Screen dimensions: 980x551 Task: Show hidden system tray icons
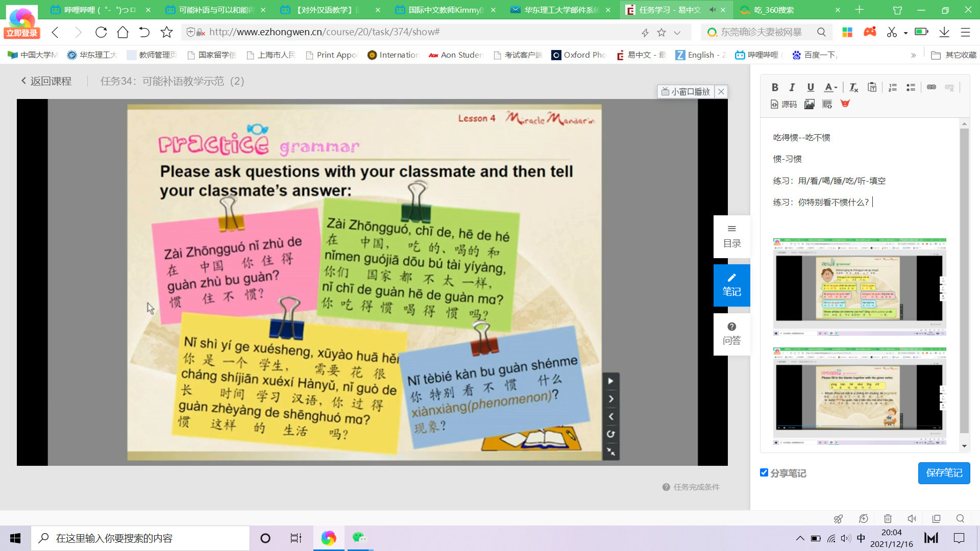[x=800, y=538]
